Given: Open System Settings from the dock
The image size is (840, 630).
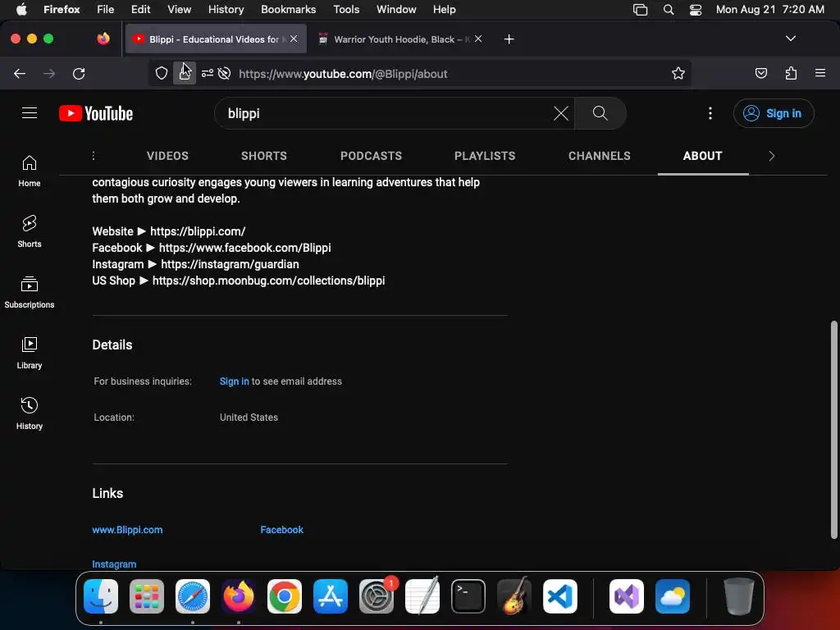Looking at the screenshot, I should tap(376, 596).
